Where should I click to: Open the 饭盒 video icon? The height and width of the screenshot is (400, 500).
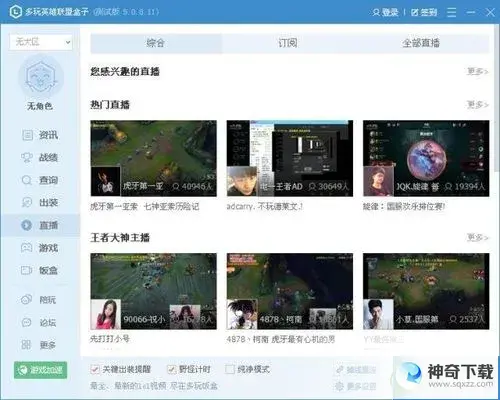[x=27, y=270]
